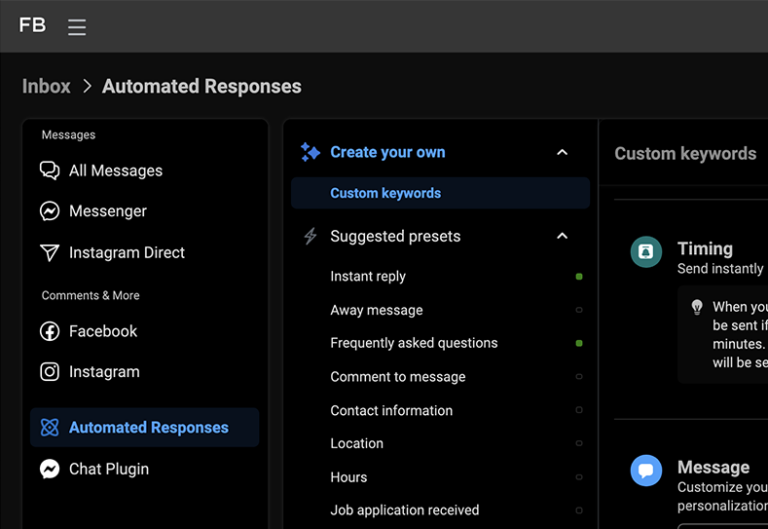Select Custom keywords option
768x529 pixels.
point(385,193)
